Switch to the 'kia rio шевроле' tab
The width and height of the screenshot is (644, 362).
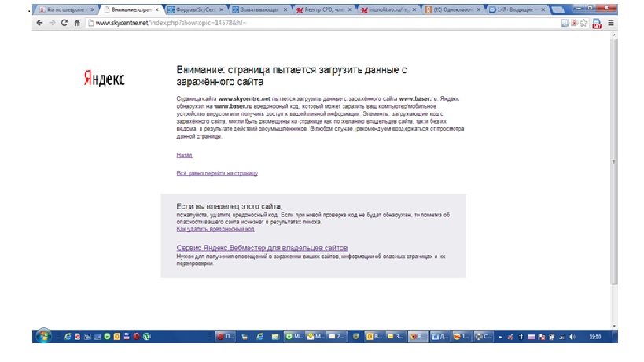64,9
